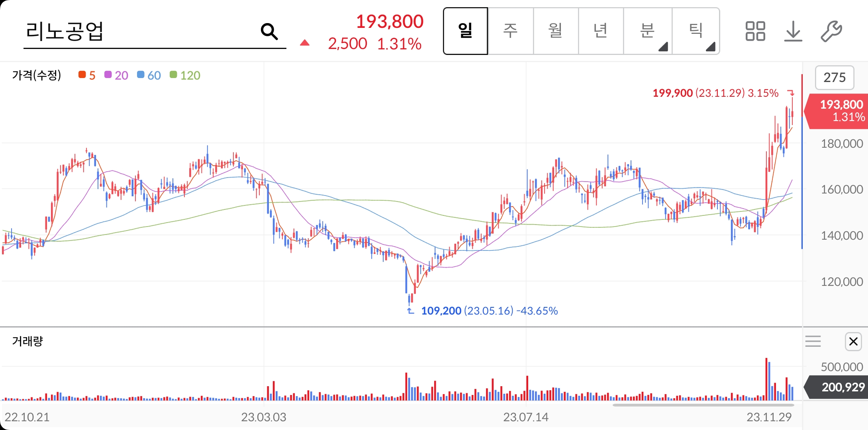Open the 275 candle count box

tap(834, 77)
